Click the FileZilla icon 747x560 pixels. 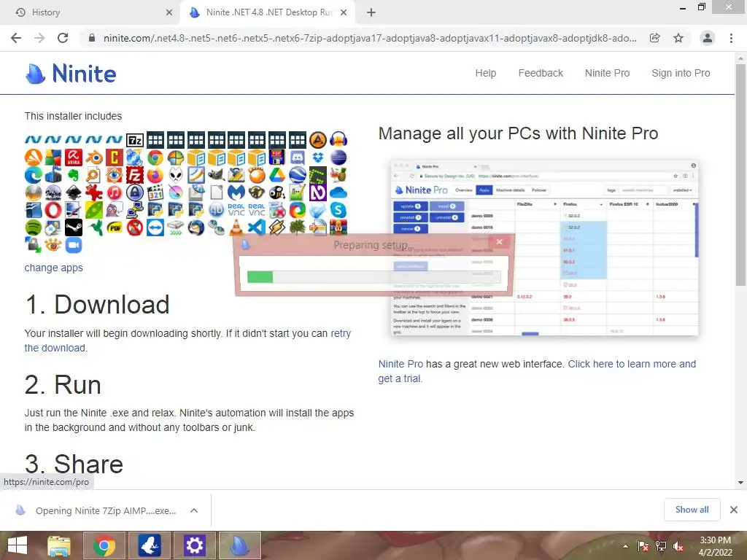point(135,175)
